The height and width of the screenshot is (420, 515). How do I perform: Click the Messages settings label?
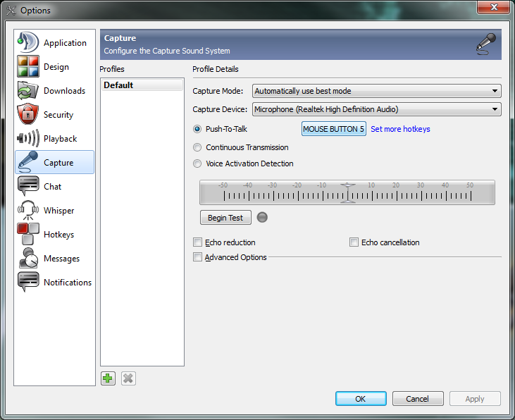click(61, 259)
